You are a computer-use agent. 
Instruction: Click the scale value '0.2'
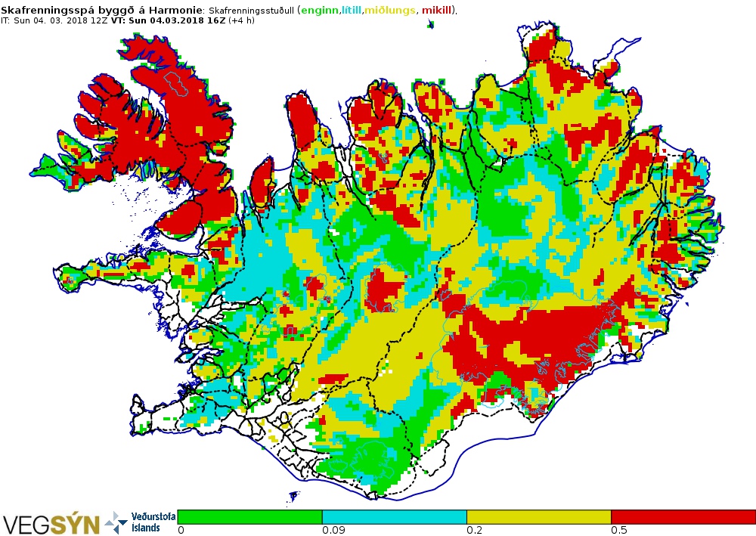coord(475,530)
